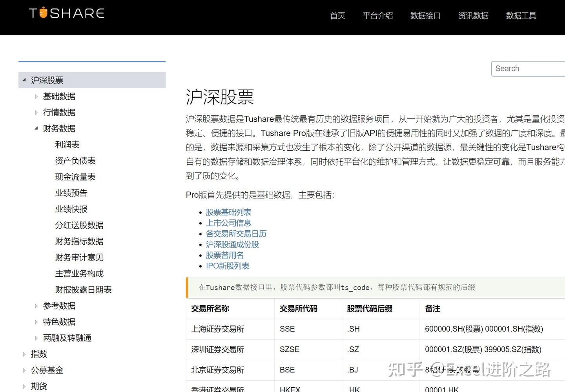Viewport: 565px width, 392px height.
Task: Select 财报披露日期表 in the sidebar
Action: (84, 289)
